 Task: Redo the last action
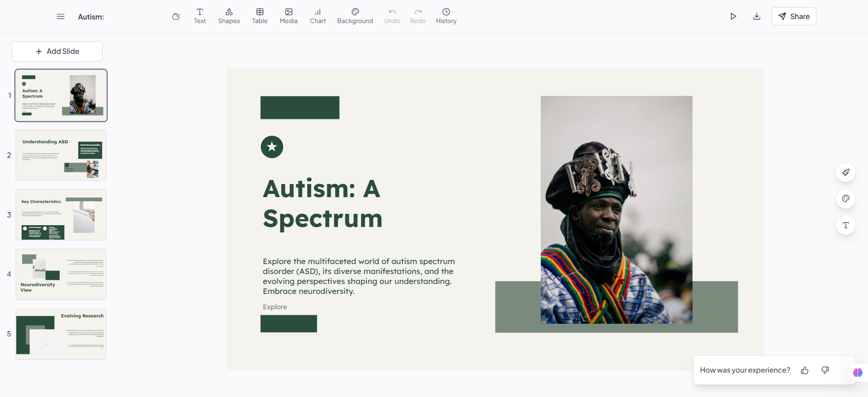click(418, 16)
